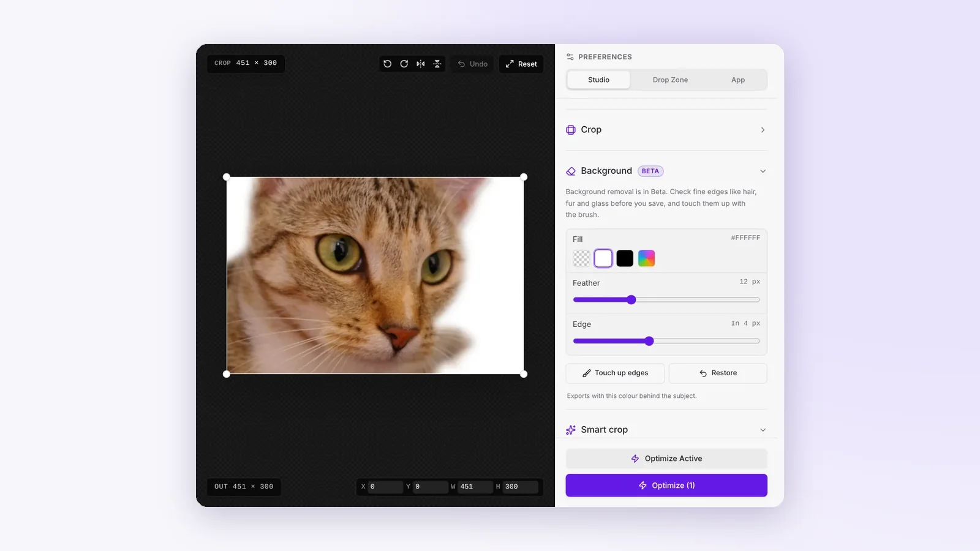Open the App tab
This screenshot has height=551, width=980.
(738, 80)
